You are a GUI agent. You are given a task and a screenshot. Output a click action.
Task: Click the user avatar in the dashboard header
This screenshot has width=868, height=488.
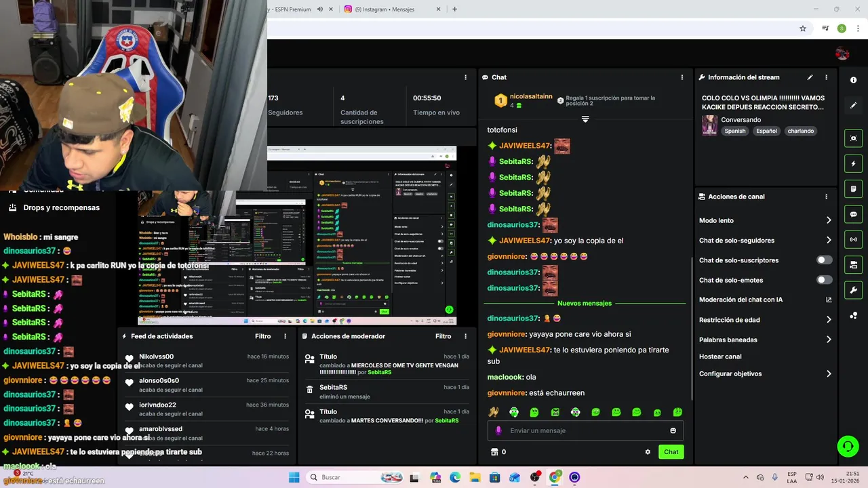coord(842,54)
